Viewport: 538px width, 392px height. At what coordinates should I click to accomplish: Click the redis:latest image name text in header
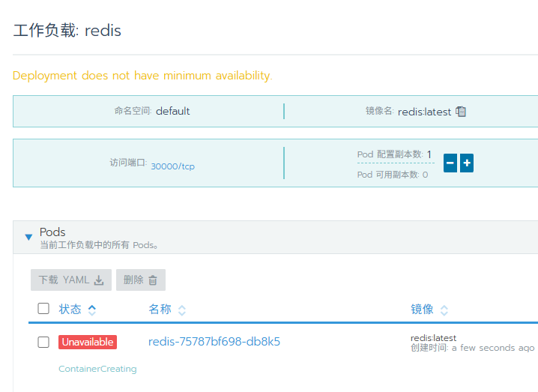424,112
